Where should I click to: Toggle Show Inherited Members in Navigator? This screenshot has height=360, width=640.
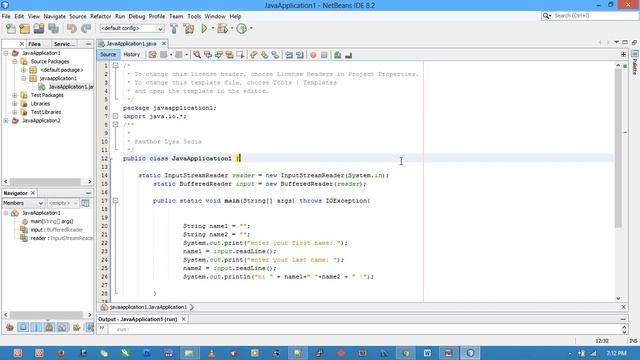click(10, 327)
